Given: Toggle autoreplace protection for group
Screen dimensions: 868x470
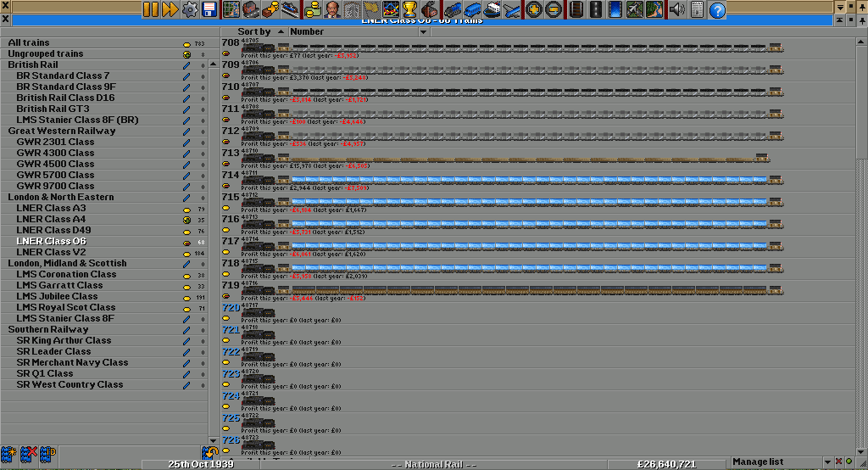Looking at the screenshot, I should [x=210, y=453].
